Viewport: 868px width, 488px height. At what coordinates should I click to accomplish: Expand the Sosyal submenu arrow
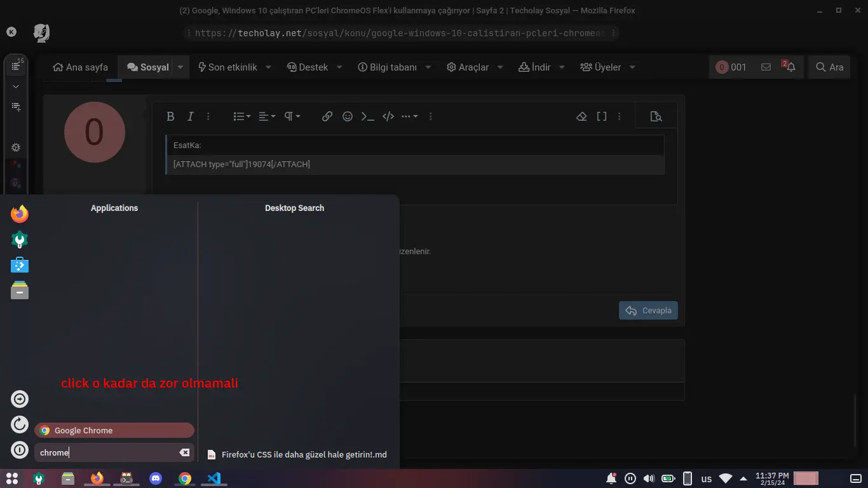click(180, 67)
